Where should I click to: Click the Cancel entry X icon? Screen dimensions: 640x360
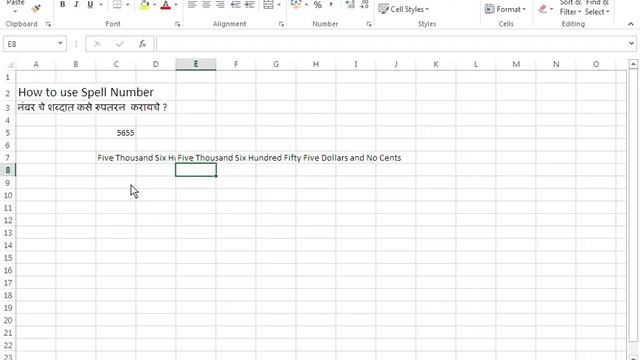tap(97, 44)
